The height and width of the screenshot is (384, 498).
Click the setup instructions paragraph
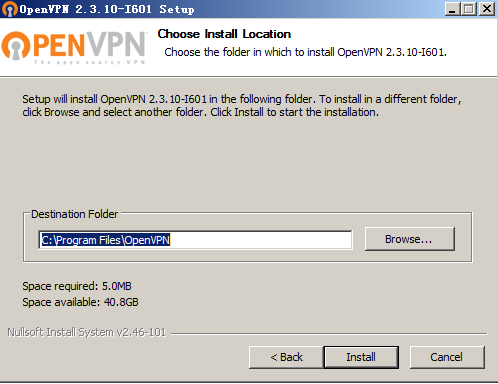pyautogui.click(x=242, y=105)
